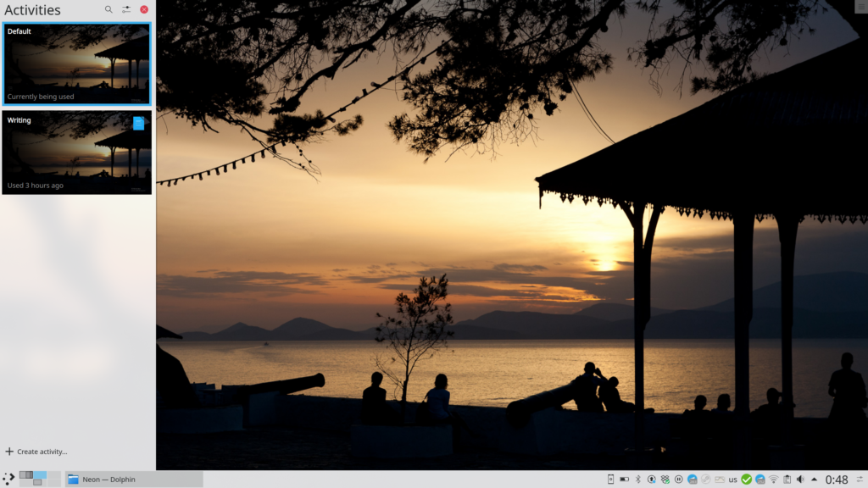
Task: Click 'Used 3 hours ago' label
Action: [36, 186]
